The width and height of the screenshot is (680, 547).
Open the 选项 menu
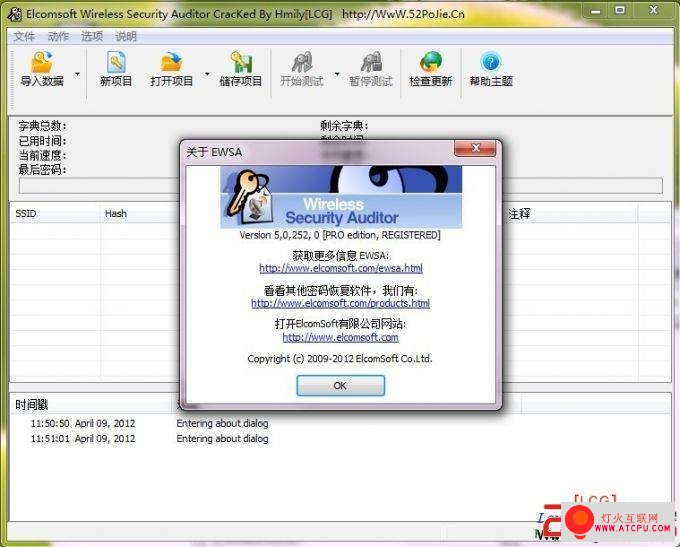coord(92,36)
